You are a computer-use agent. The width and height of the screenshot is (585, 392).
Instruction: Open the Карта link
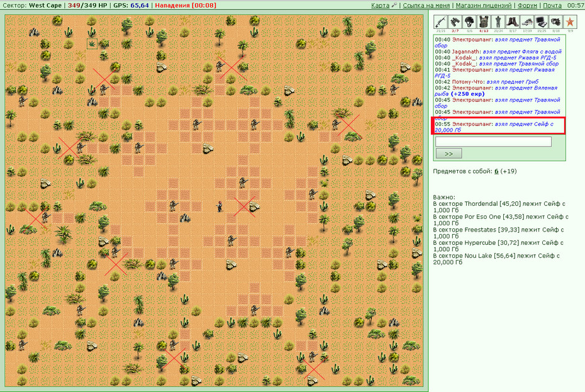tap(380, 5)
